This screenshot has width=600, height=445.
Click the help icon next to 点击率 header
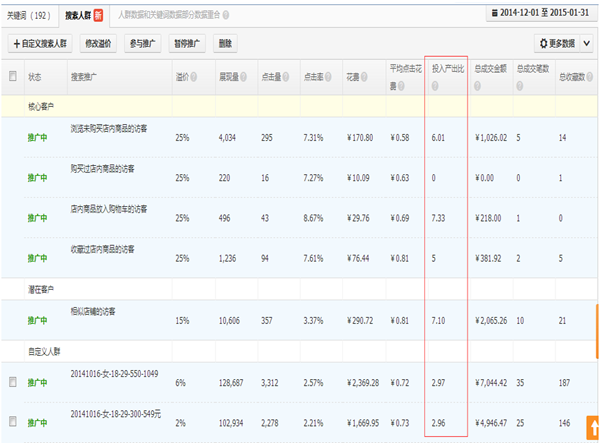[x=328, y=77]
